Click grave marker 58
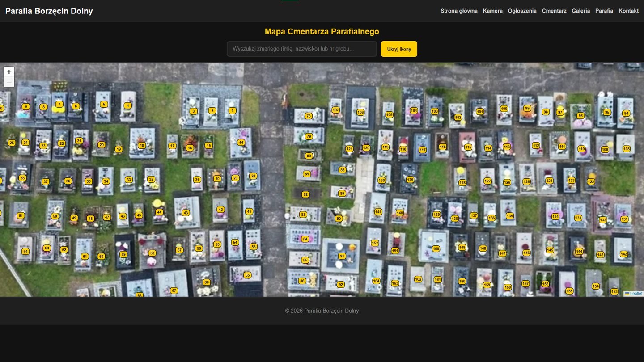 tap(152, 253)
